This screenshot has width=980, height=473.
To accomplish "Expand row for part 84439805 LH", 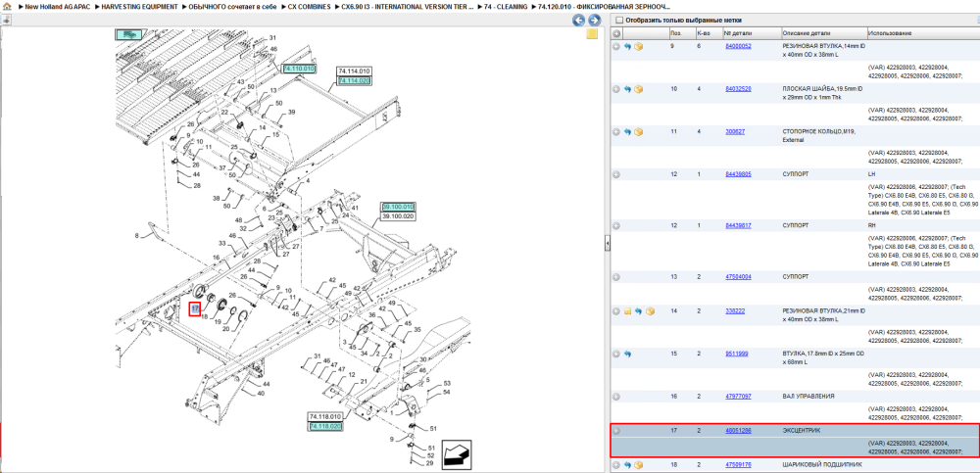I will [616, 174].
